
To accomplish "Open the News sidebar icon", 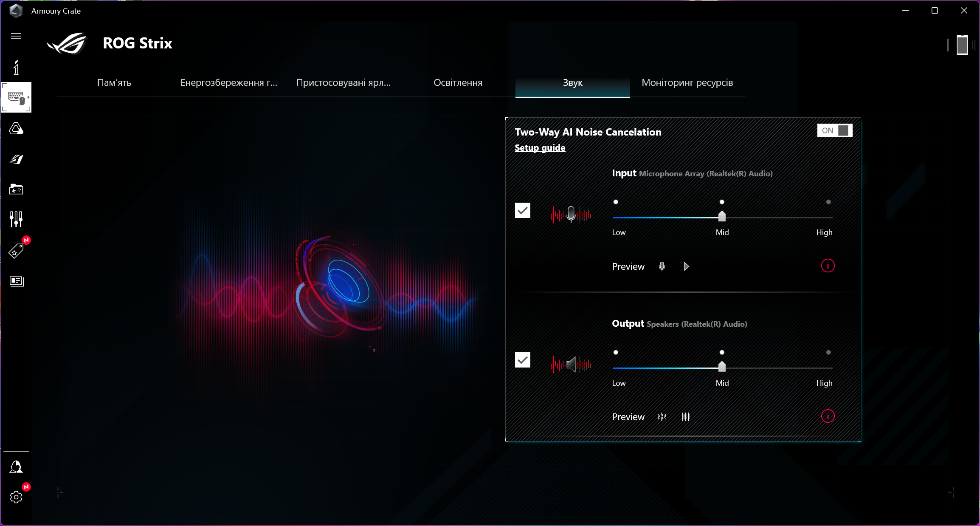I will [16, 281].
